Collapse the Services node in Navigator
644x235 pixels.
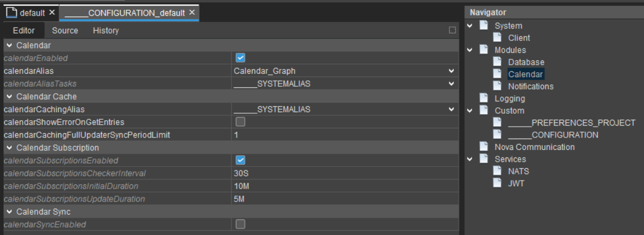point(470,158)
